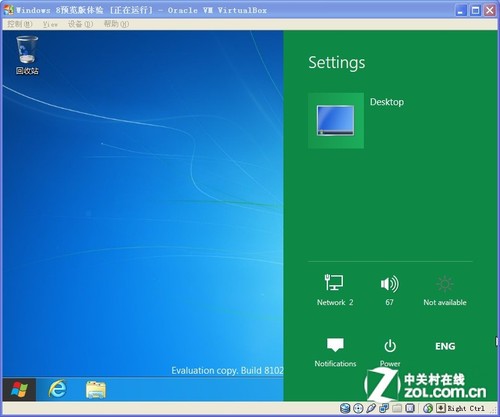Open the VirtualBox 控制 menu
The image size is (500, 417).
[20, 24]
